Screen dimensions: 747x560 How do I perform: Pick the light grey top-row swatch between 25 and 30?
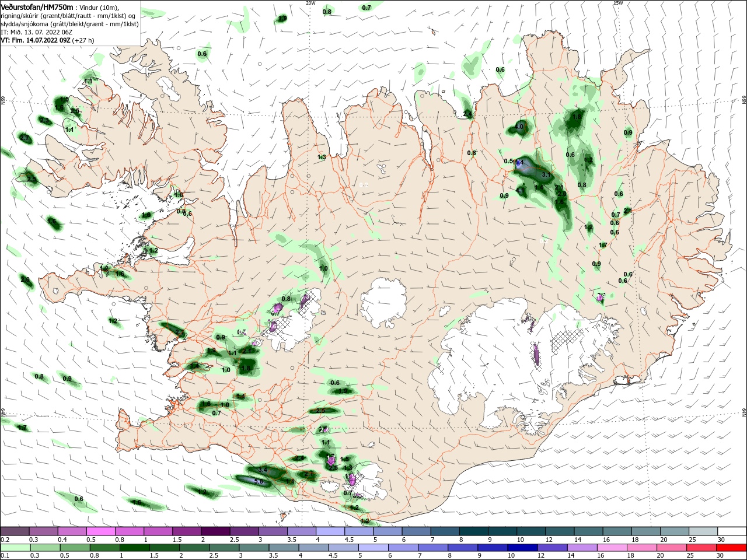[704, 531]
